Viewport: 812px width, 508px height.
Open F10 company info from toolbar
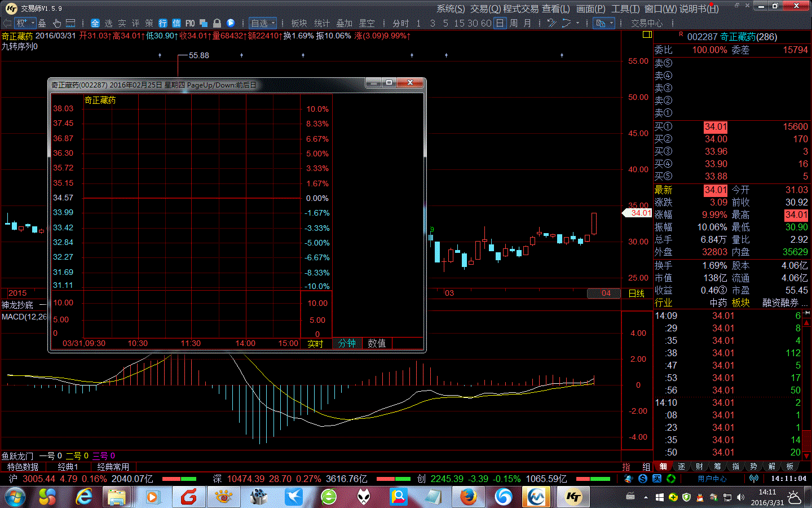click(x=190, y=23)
